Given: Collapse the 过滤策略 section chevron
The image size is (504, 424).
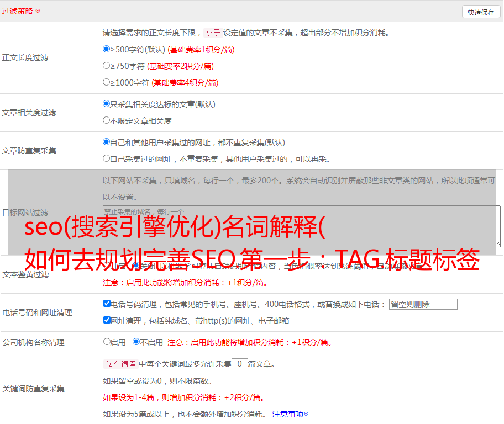Looking at the screenshot, I should click(38, 11).
